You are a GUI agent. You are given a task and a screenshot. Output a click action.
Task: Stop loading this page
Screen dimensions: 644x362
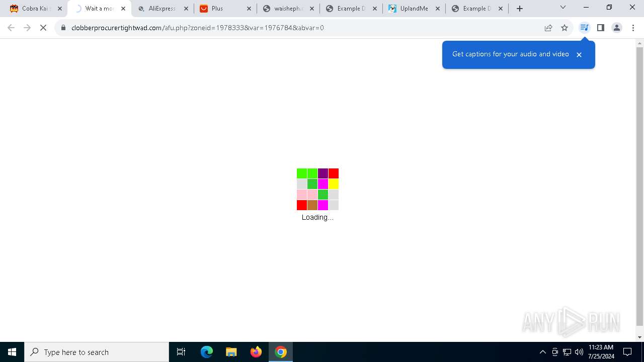[x=43, y=28]
